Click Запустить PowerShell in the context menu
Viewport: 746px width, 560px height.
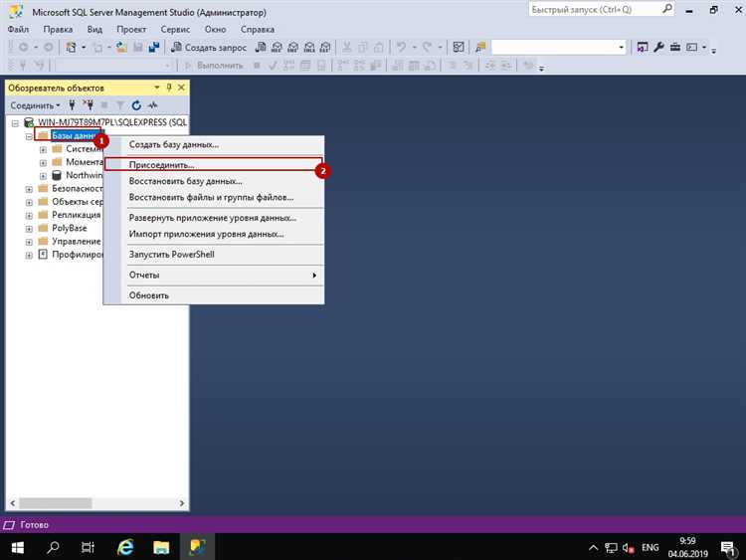[x=171, y=255]
